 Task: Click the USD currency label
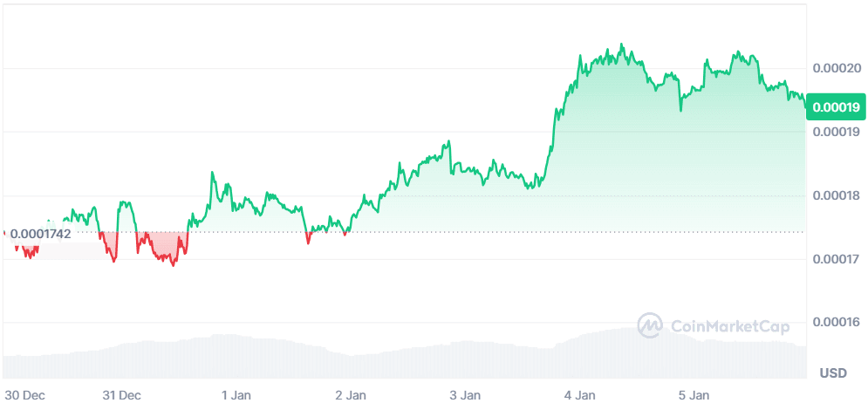(x=833, y=373)
